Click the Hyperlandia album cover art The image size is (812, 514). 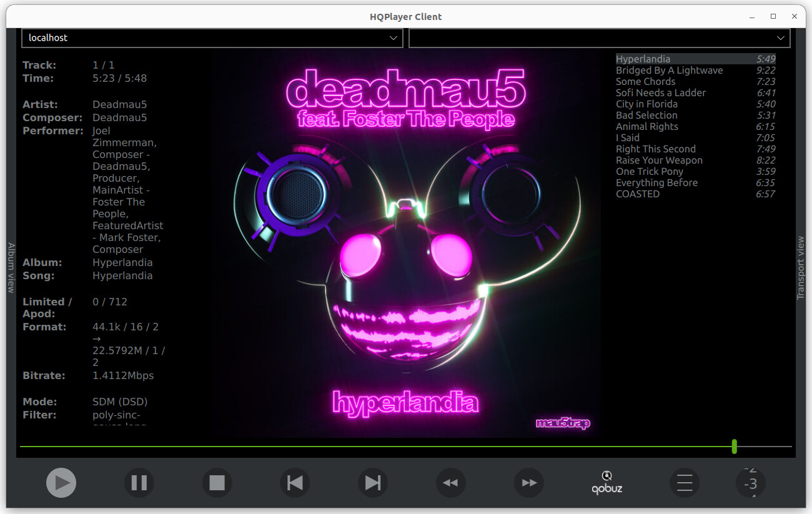click(x=405, y=244)
